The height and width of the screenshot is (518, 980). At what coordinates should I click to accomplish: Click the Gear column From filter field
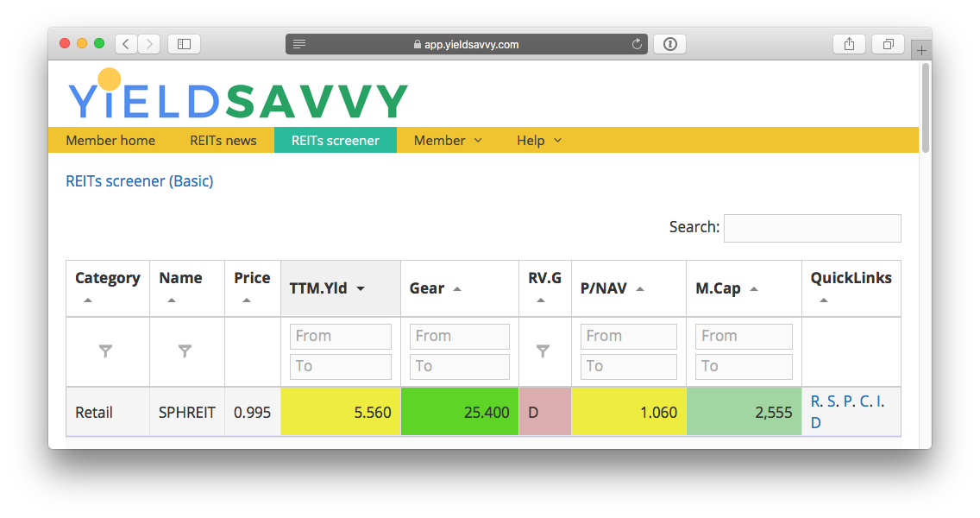459,336
